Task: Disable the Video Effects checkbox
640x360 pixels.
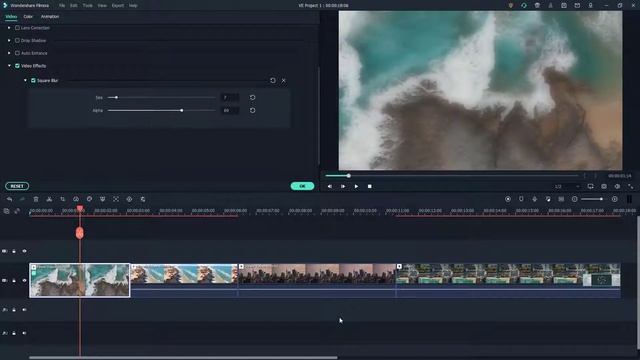Action: [x=17, y=66]
